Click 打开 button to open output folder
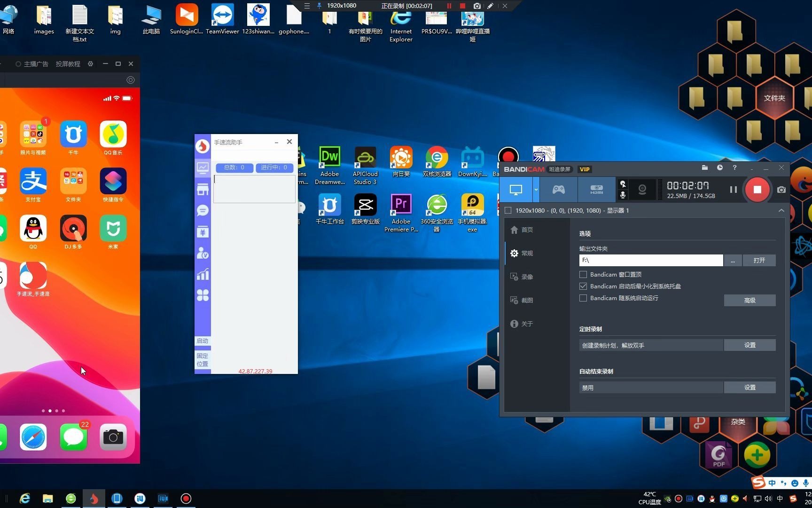 point(759,260)
